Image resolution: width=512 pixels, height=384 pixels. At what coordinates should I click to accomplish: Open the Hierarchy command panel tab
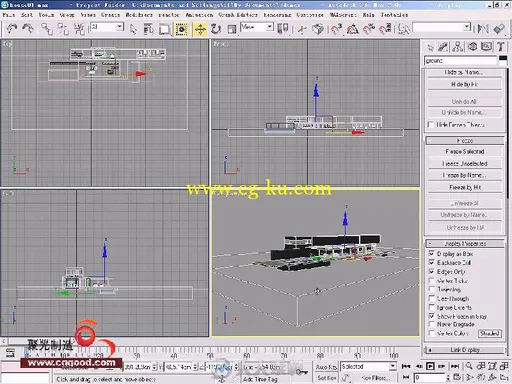coord(458,47)
